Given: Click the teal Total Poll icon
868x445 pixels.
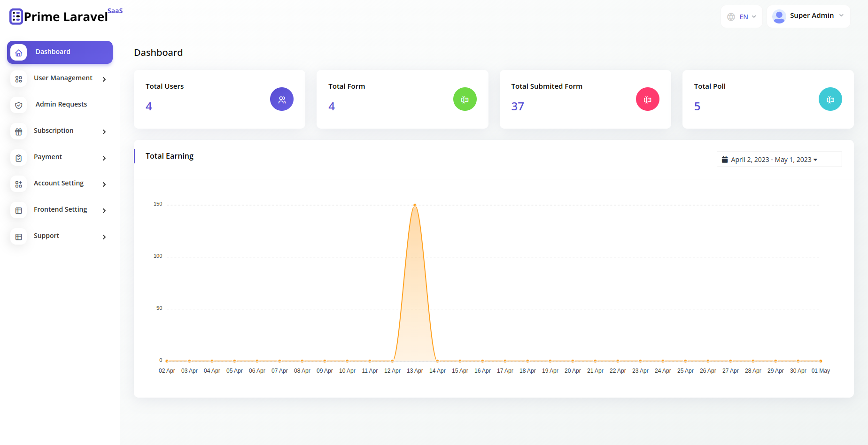Looking at the screenshot, I should (x=830, y=100).
